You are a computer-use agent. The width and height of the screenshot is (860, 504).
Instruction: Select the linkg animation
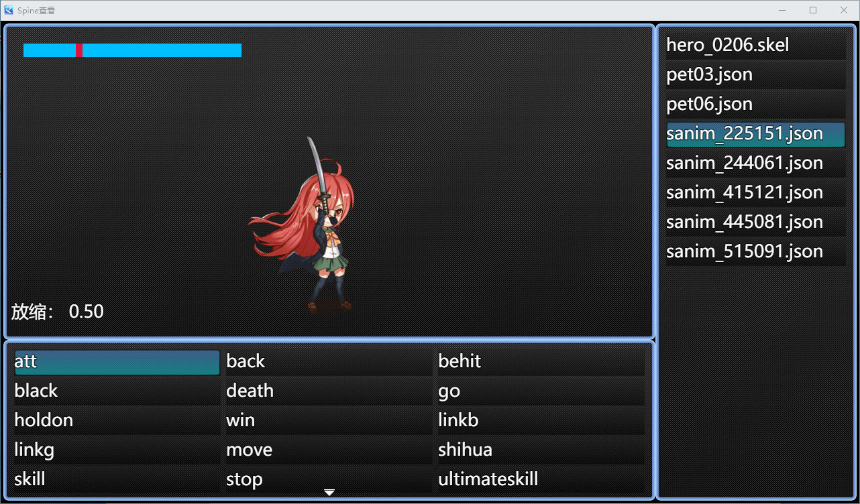[x=117, y=450]
